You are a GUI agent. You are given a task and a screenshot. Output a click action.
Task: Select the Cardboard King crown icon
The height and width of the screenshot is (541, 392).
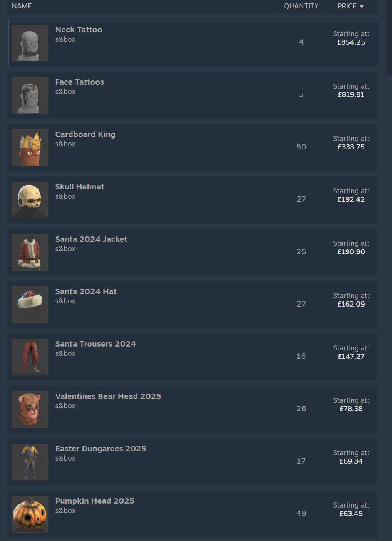[30, 147]
